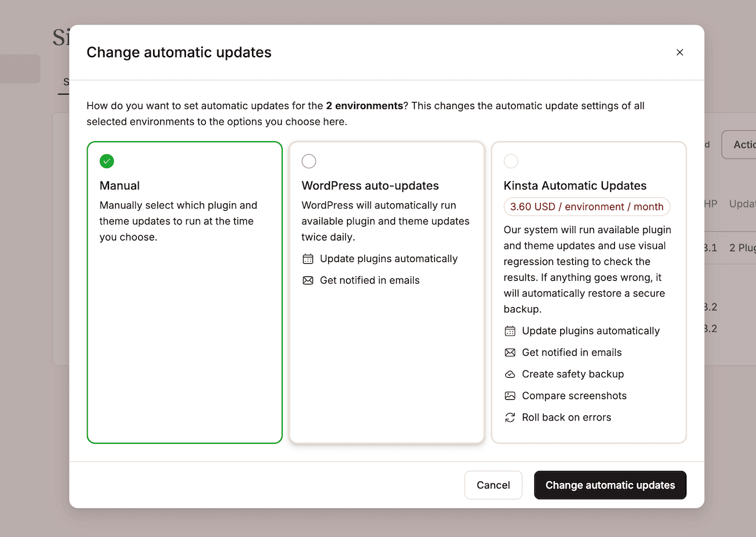Click the calendar icon beside Update plugins automatically

coord(308,259)
